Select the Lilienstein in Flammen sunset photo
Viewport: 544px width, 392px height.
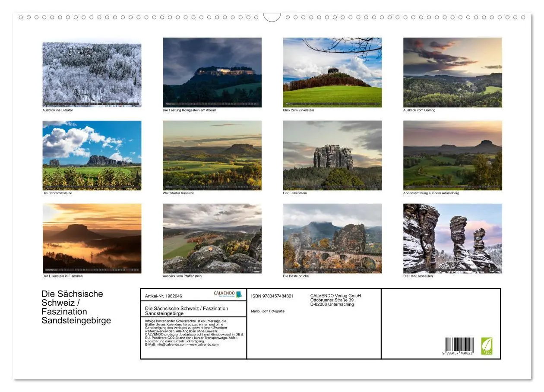[92, 238]
